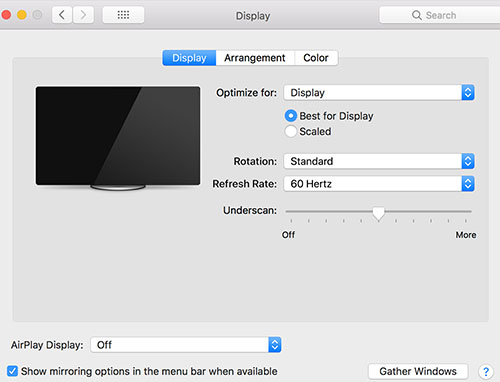Image resolution: width=500 pixels, height=382 pixels.
Task: Switch to the Arrangement tab
Action: pyautogui.click(x=255, y=58)
